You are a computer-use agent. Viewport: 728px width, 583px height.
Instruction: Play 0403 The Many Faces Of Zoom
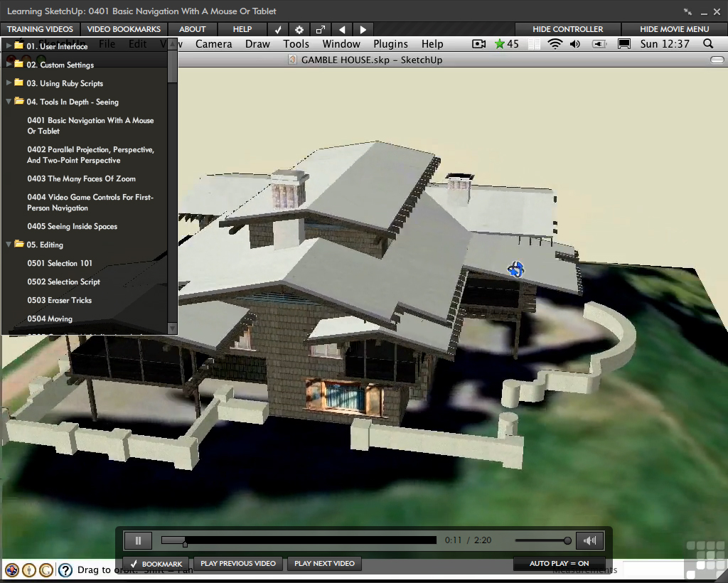click(81, 178)
